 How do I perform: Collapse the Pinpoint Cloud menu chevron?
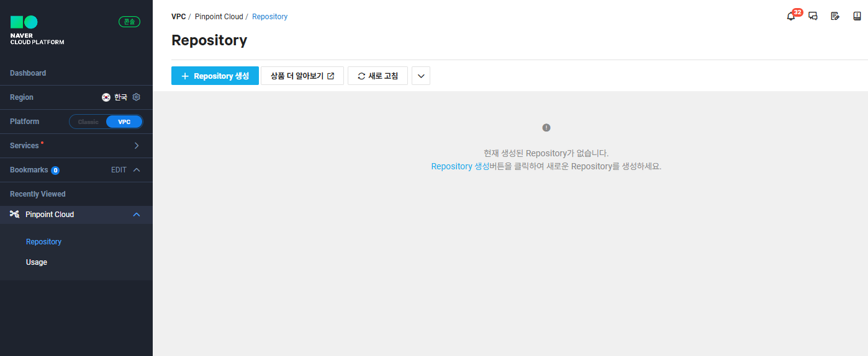137,215
